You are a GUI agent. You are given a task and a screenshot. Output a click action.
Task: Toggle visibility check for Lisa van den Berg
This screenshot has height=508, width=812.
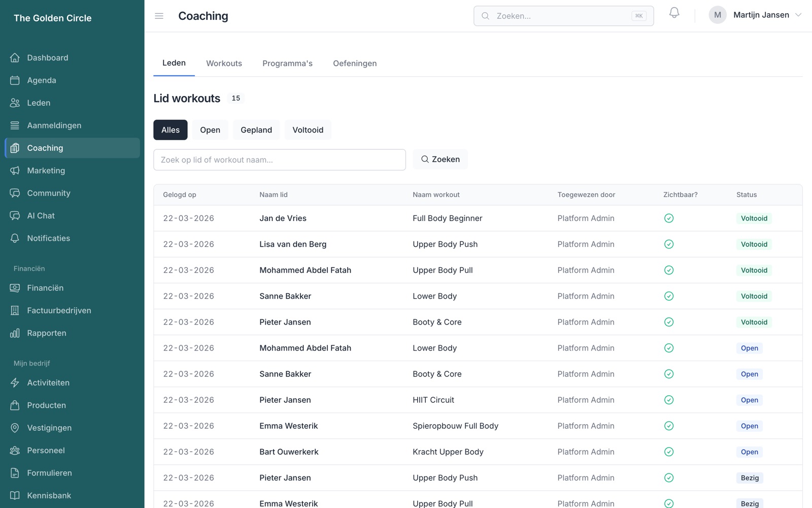tap(669, 244)
